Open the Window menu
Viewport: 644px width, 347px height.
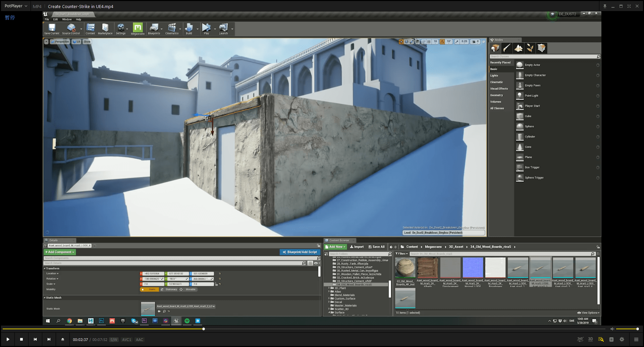[67, 19]
